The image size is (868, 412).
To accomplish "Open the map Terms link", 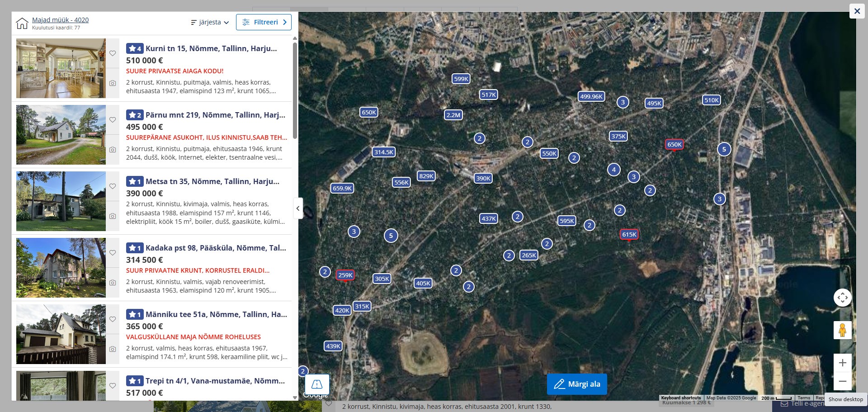I will [x=804, y=398].
